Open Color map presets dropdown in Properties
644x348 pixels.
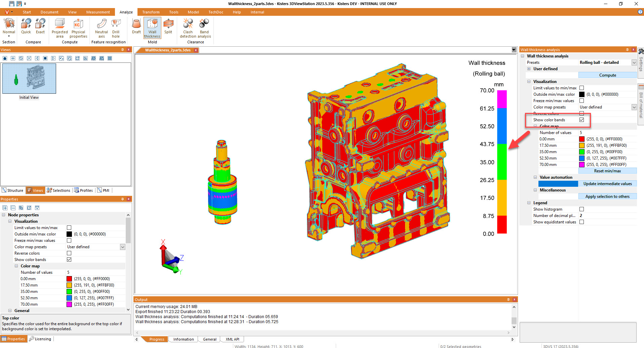pyautogui.click(x=122, y=247)
